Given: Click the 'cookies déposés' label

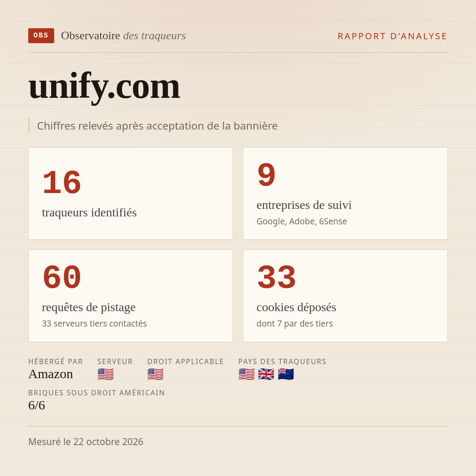Looking at the screenshot, I should point(296,307).
